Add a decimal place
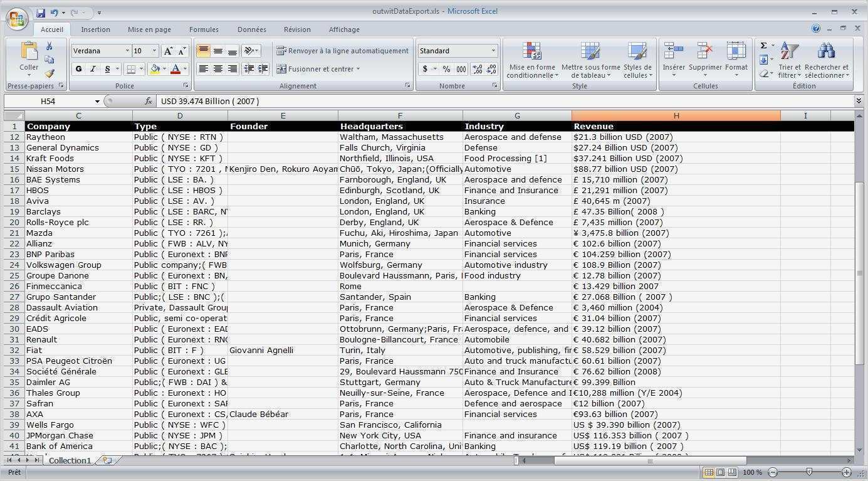Viewport: 868px width, 481px height. pos(477,69)
